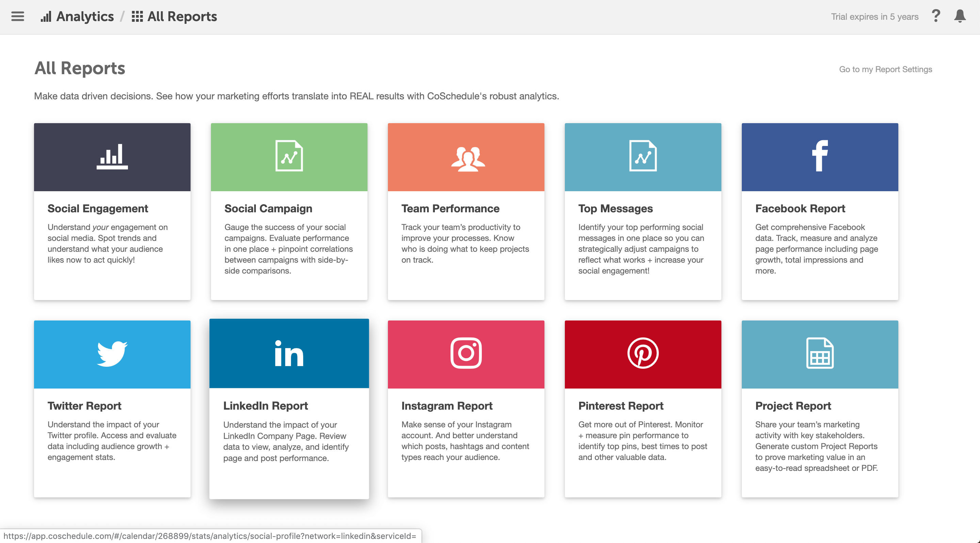Click the Project Report spreadsheet icon
Image resolution: width=980 pixels, height=543 pixels.
[820, 353]
